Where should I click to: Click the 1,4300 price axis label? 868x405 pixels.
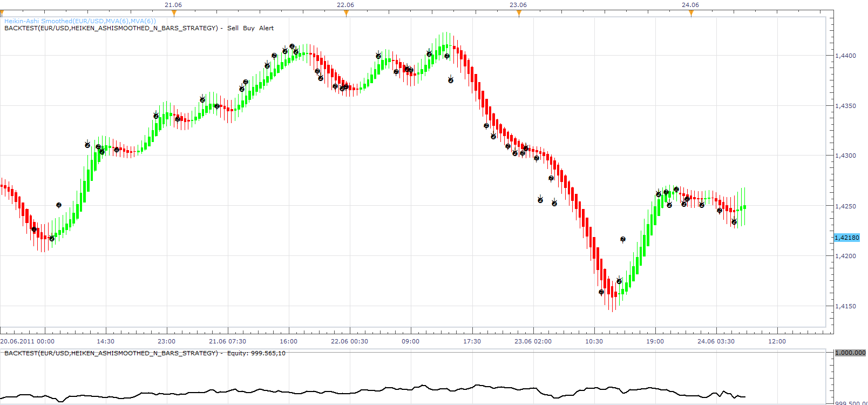click(845, 156)
